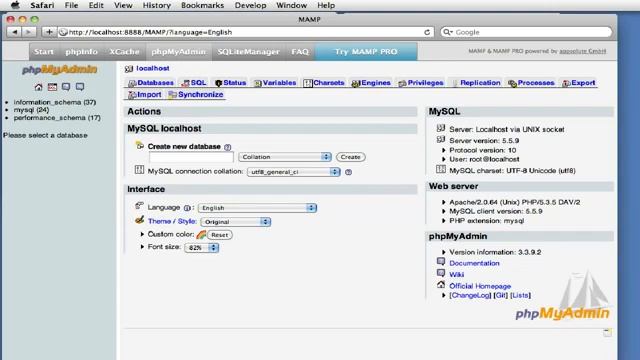Click the Reset custom color button
The image size is (640, 360).
220,235
